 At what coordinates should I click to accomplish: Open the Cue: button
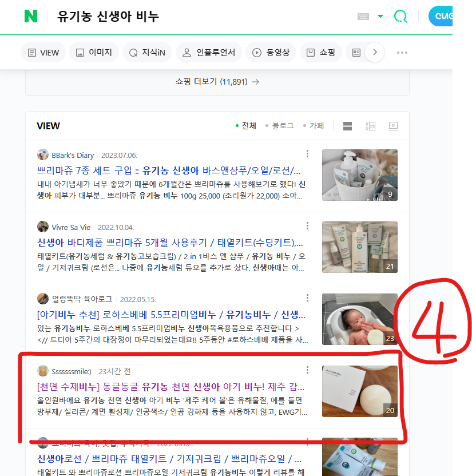441,16
